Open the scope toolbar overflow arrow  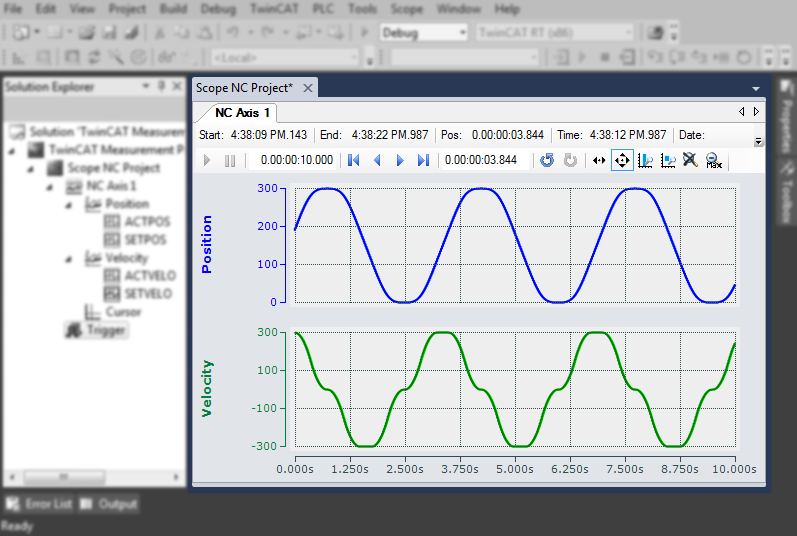click(758, 142)
